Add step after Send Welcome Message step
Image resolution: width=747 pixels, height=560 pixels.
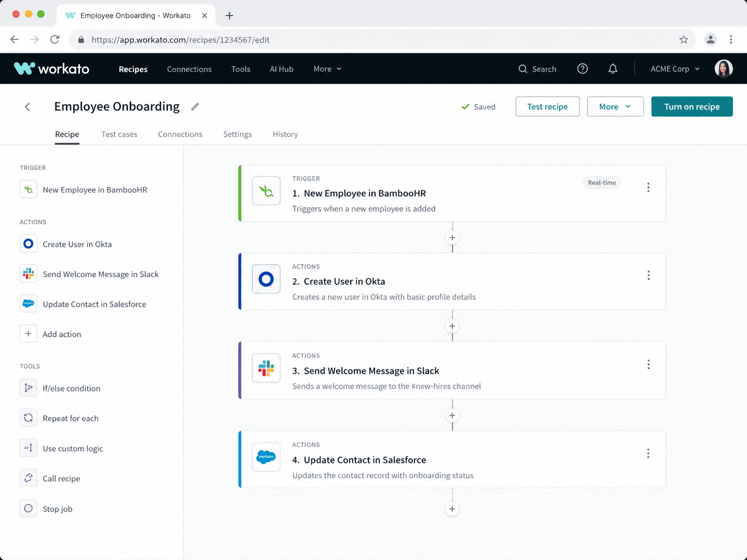tap(452, 415)
